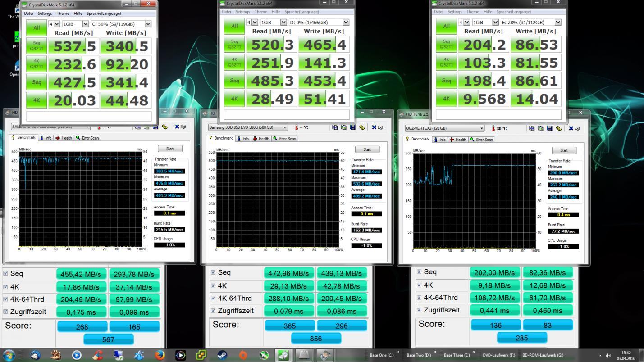Open drive dropdown showing C: 50% (59/119GiB)
This screenshot has height=362, width=644.
click(x=121, y=24)
